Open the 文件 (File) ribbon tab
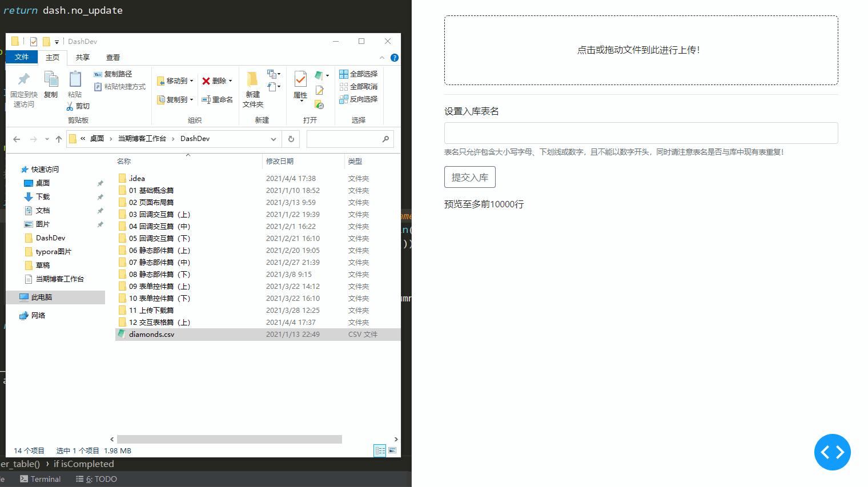Image resolution: width=868 pixels, height=487 pixels. click(x=22, y=57)
